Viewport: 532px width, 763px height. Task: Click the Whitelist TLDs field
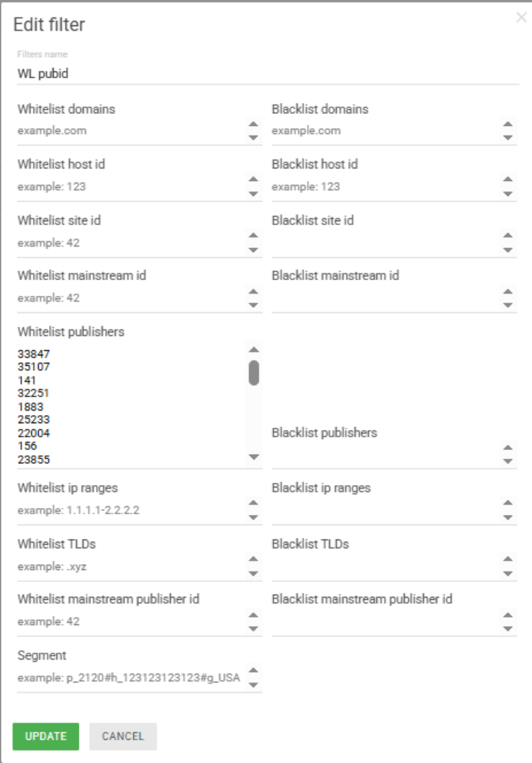[130, 567]
